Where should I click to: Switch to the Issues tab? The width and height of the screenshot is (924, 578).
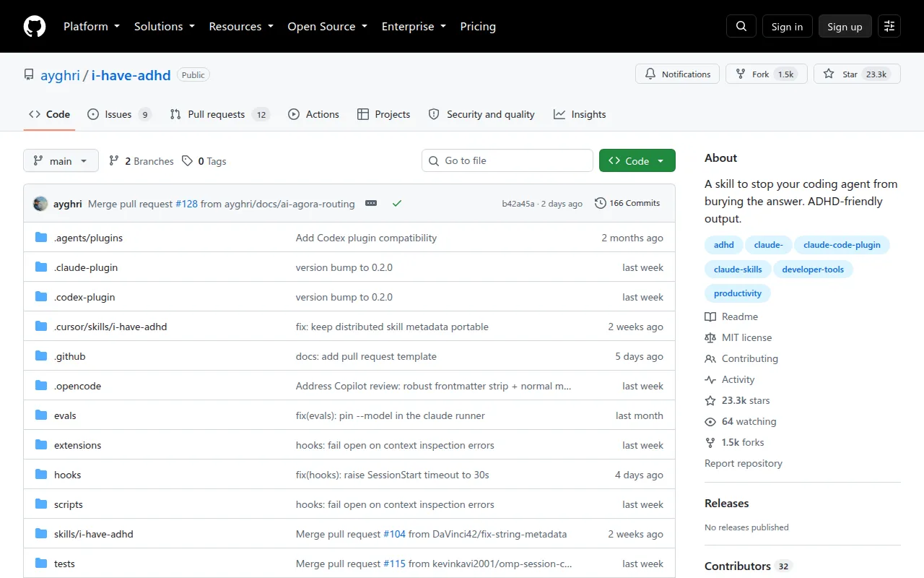coord(119,114)
